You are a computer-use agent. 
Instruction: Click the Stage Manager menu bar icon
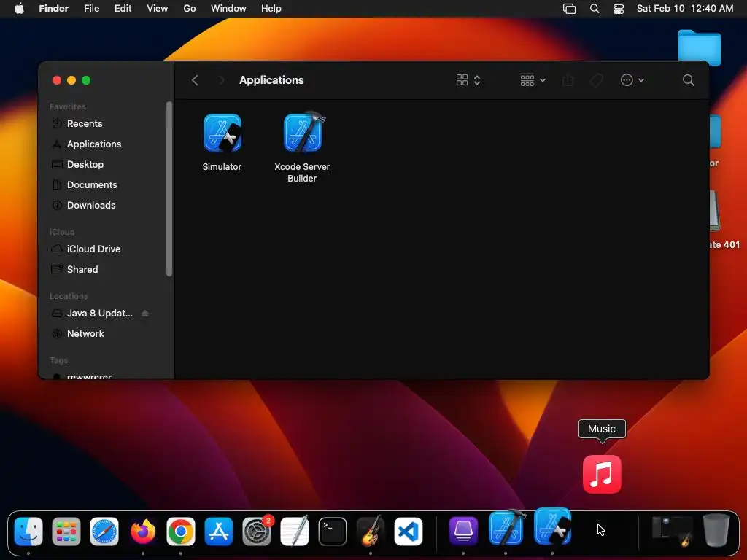pyautogui.click(x=569, y=9)
